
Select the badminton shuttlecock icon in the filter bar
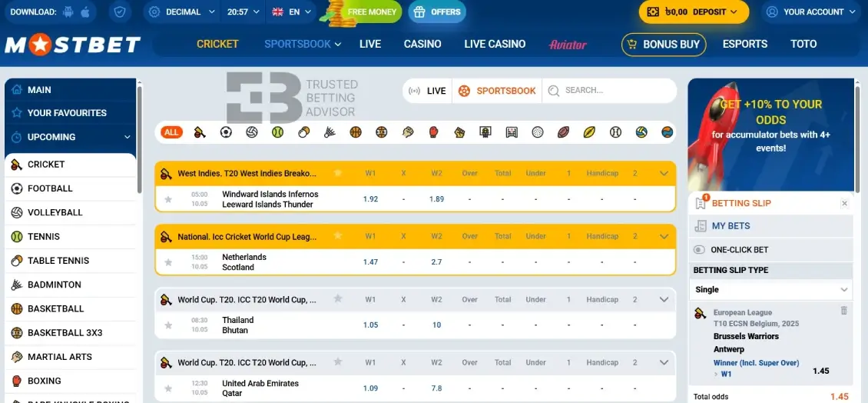330,132
